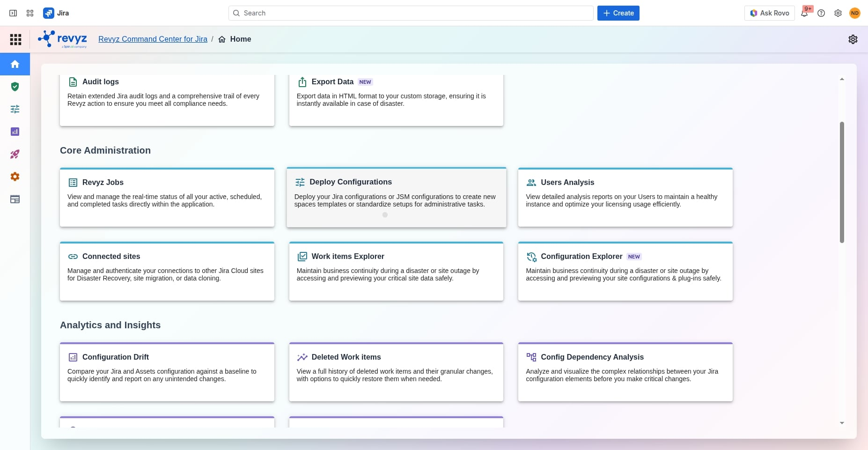The height and width of the screenshot is (450, 868).
Task: Click the vertical scrollbar thumb
Action: point(842,182)
